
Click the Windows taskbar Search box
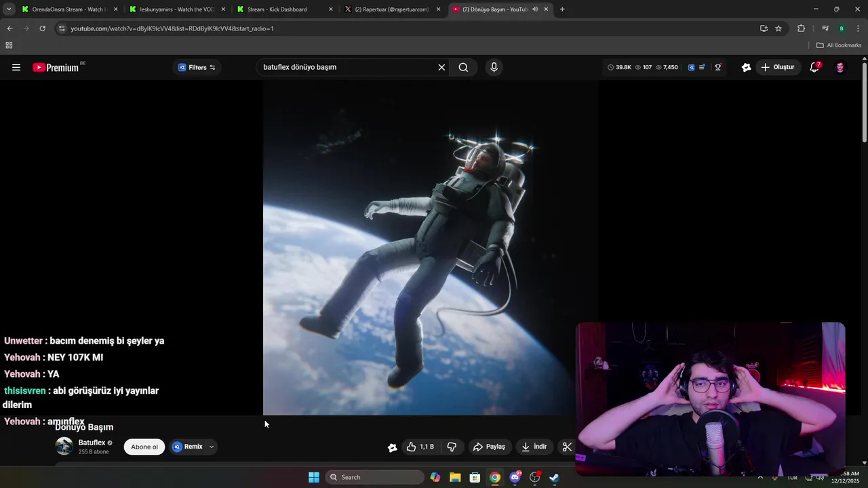(x=375, y=477)
